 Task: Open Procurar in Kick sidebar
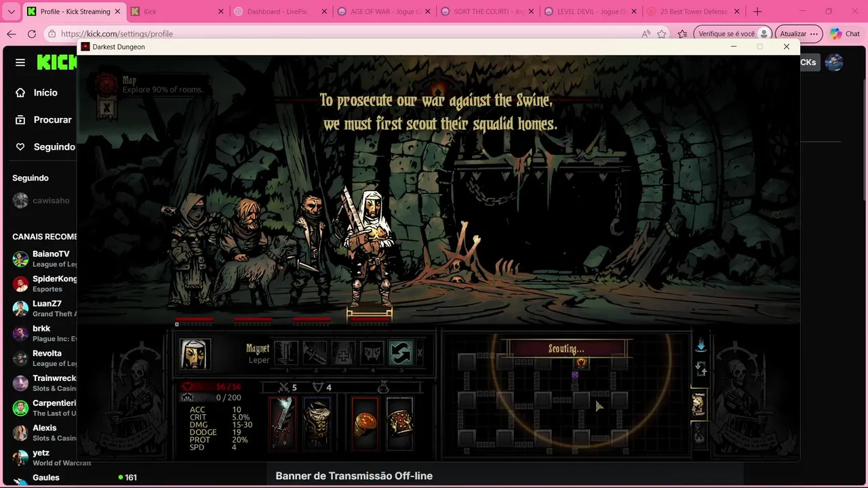pos(43,119)
